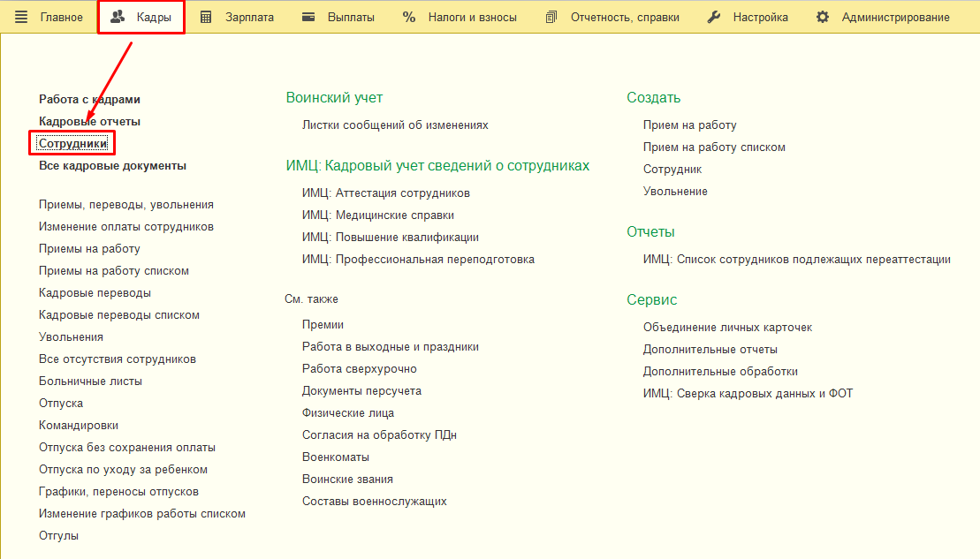Open Листки сообщений об изменениях

point(395,125)
